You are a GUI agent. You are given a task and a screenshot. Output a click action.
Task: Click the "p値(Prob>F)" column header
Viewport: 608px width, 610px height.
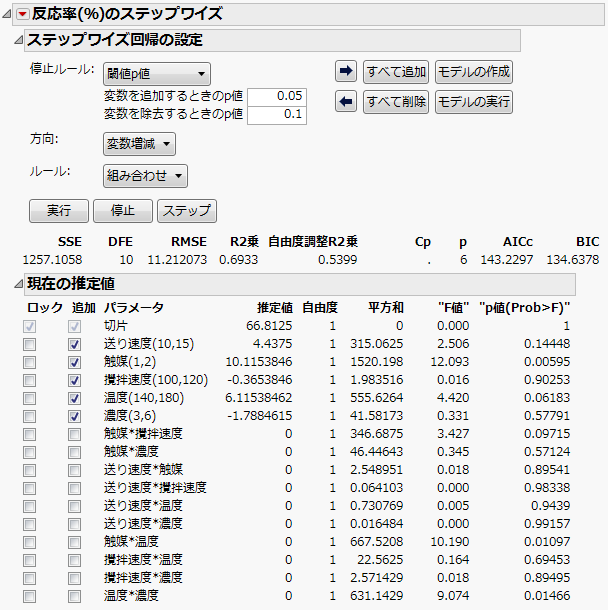(x=524, y=308)
